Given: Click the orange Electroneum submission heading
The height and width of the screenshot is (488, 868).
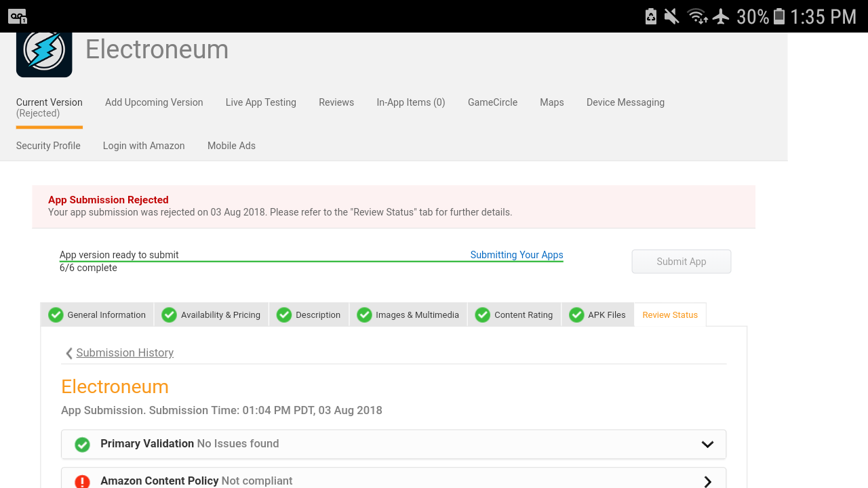Looking at the screenshot, I should [x=115, y=387].
